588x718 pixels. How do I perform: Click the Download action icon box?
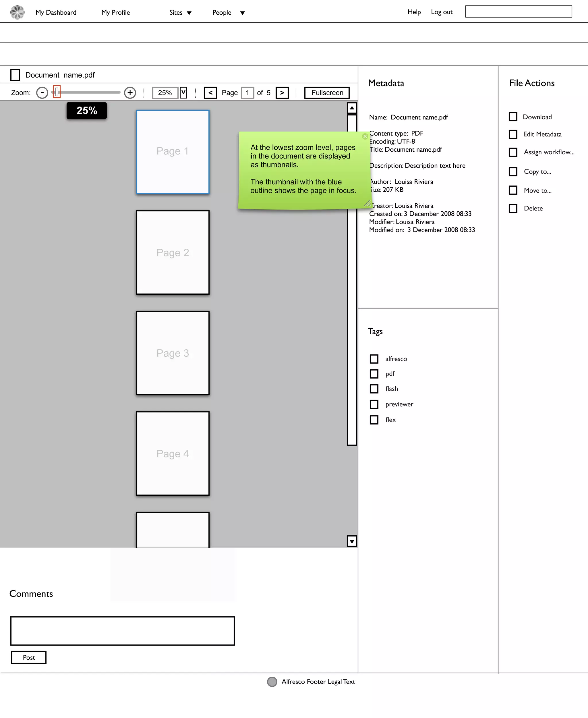click(x=513, y=117)
